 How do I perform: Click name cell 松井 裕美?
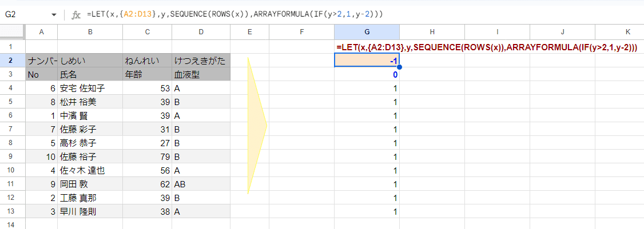point(90,102)
